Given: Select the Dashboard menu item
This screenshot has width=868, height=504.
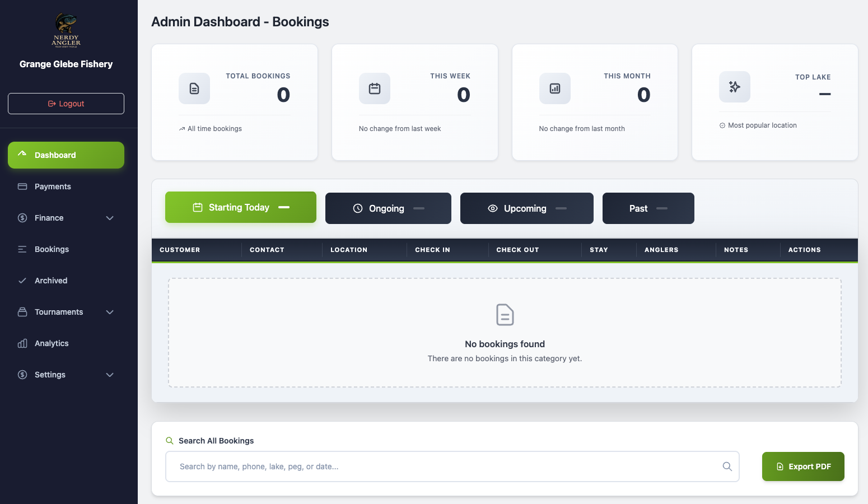Looking at the screenshot, I should (x=66, y=155).
